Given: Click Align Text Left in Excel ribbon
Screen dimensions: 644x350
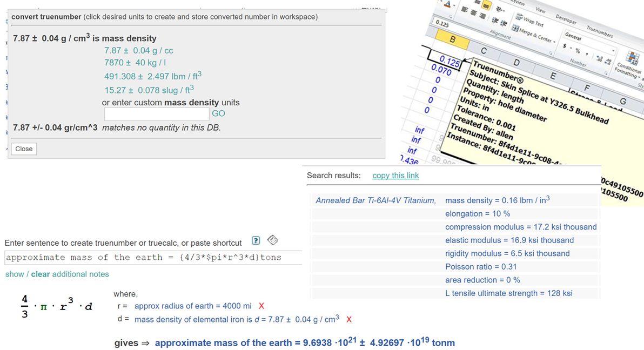Looking at the screenshot, I should click(465, 9).
